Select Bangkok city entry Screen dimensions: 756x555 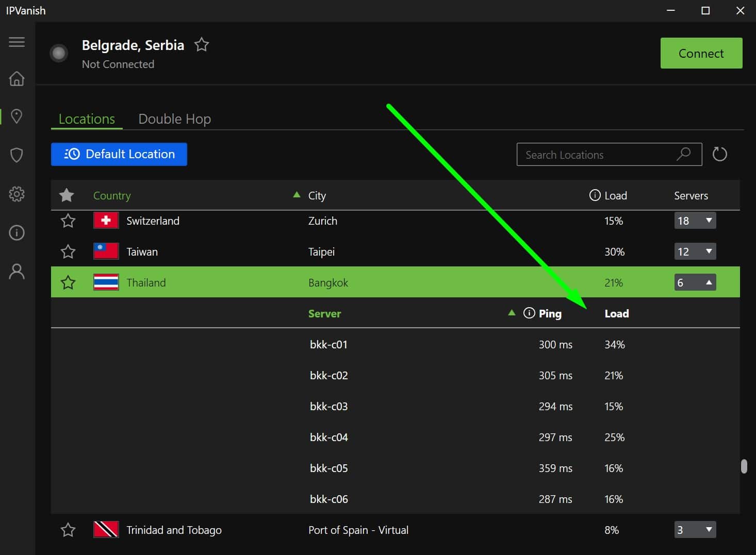coord(328,283)
